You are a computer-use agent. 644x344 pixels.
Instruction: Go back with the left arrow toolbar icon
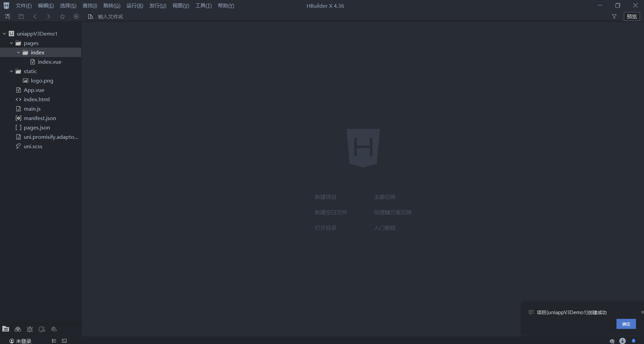[x=35, y=16]
